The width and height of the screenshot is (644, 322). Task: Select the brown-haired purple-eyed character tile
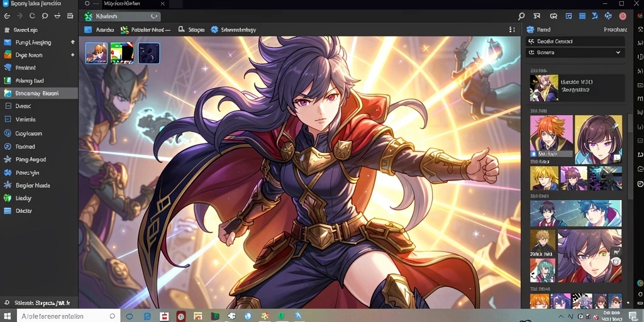point(599,140)
